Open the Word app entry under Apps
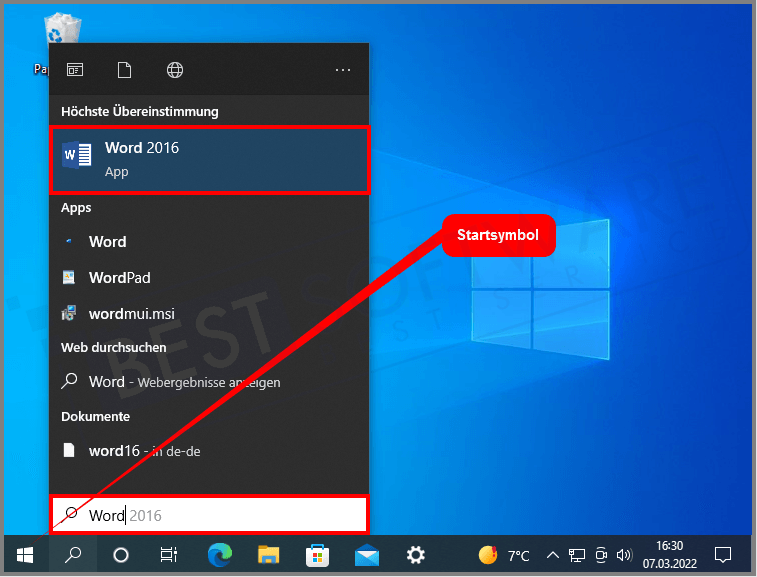The image size is (757, 577). (107, 241)
